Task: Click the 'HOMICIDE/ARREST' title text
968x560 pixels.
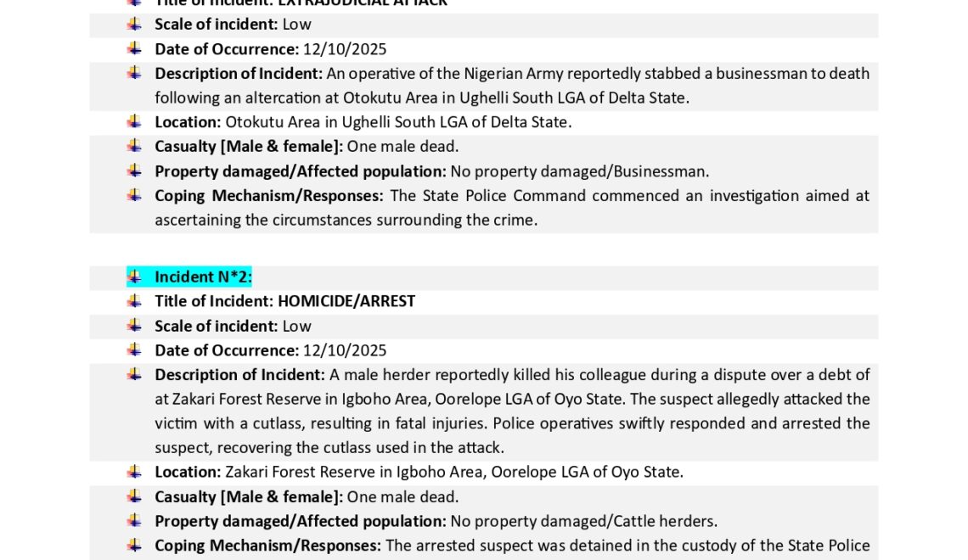Action: pyautogui.click(x=346, y=301)
